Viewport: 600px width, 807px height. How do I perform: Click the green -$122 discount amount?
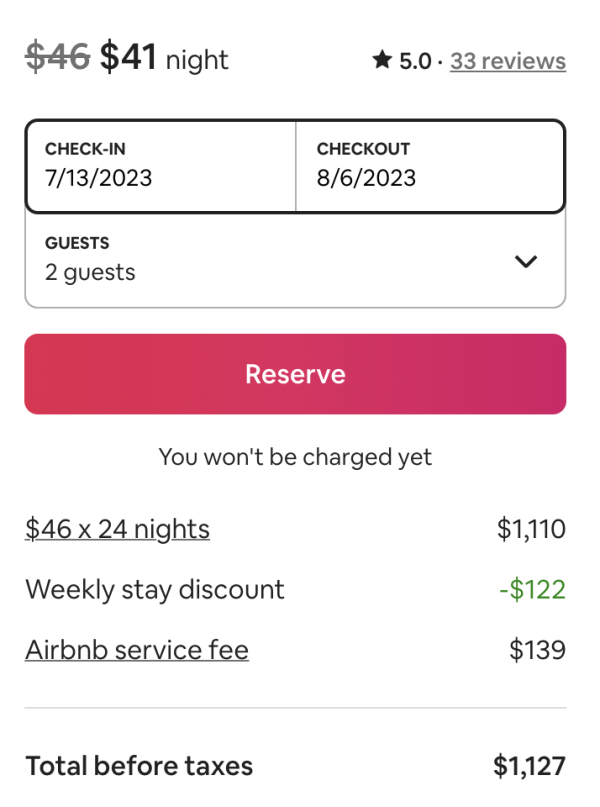click(x=532, y=589)
